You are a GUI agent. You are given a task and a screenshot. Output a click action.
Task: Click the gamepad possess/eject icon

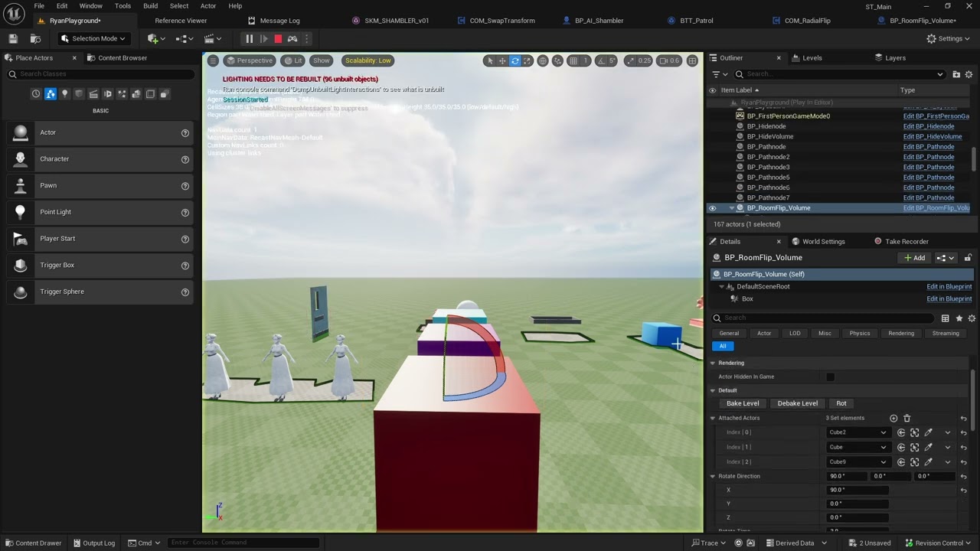click(292, 38)
